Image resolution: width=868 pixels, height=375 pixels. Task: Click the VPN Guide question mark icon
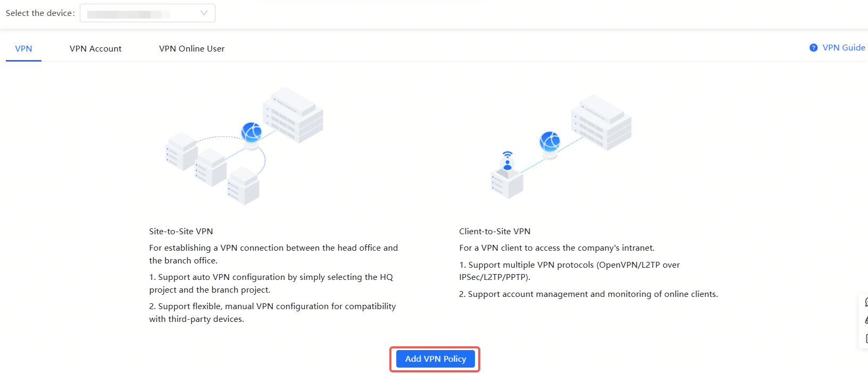pyautogui.click(x=813, y=48)
